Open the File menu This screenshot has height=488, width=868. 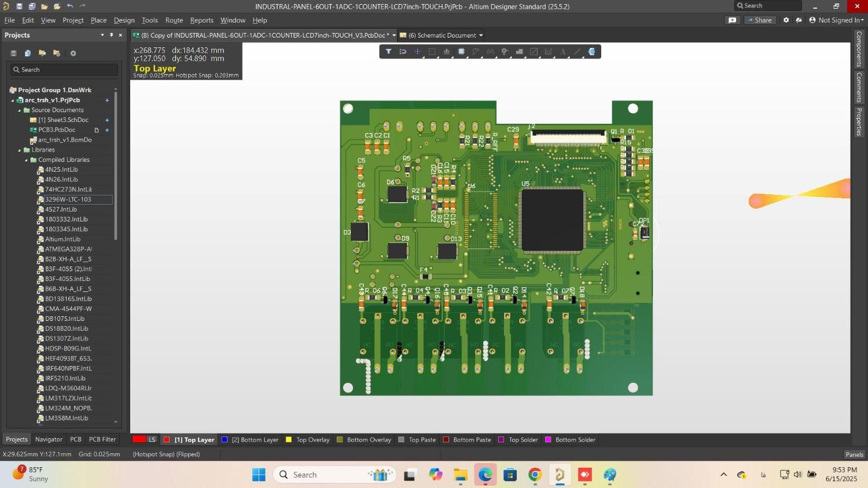click(x=10, y=20)
